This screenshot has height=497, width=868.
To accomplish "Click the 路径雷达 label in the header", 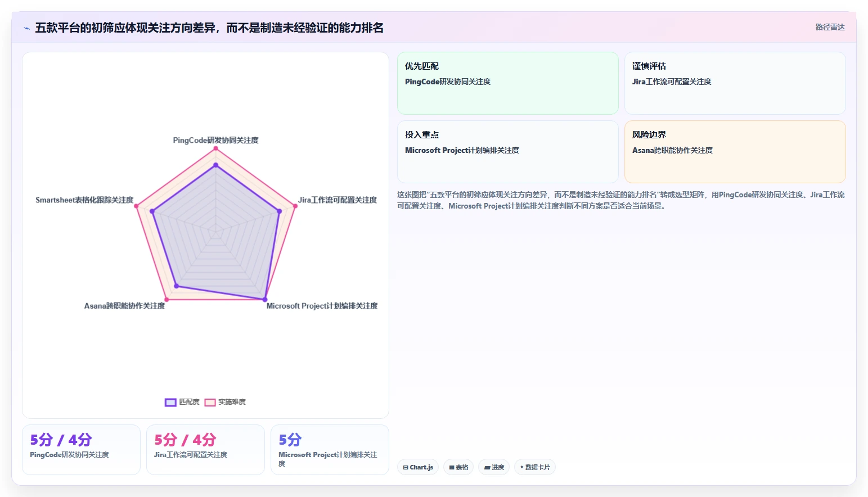I will 830,27.
